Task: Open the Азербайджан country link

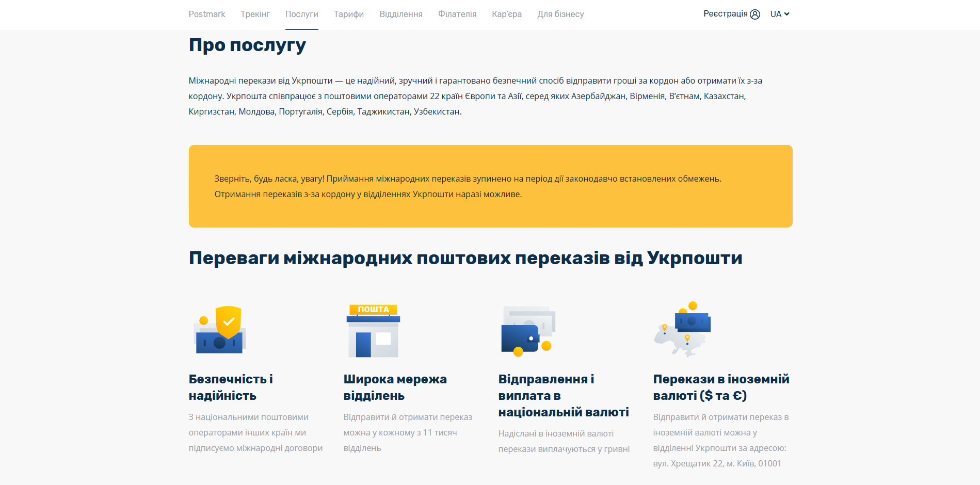Action: tap(599, 96)
